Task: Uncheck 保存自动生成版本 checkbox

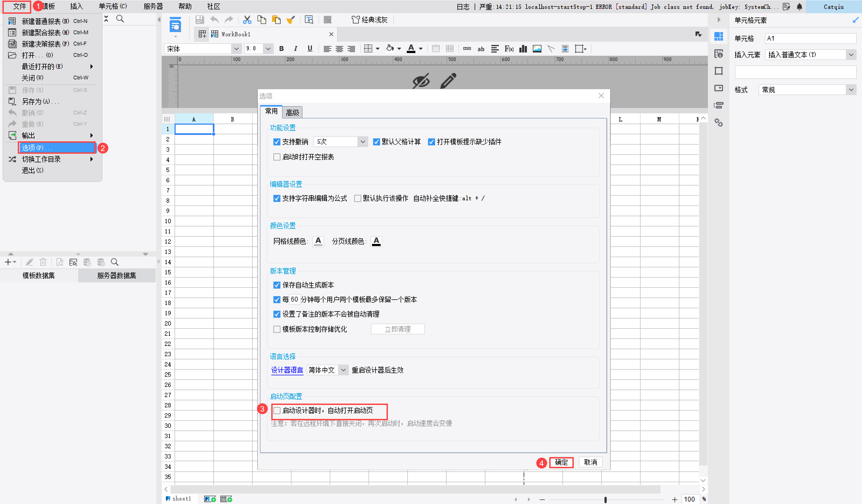Action: pos(277,285)
